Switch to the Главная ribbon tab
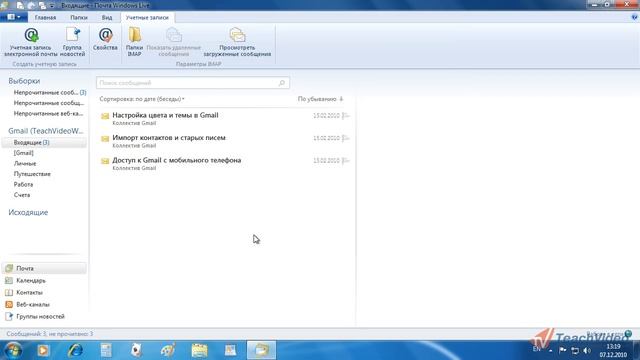The height and width of the screenshot is (360, 640). 45,18
